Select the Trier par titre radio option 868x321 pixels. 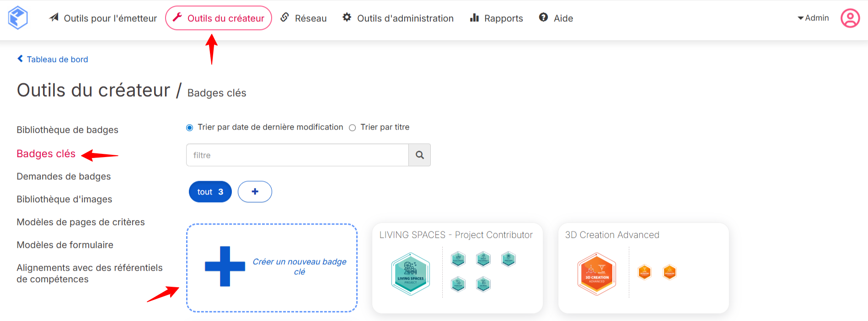click(353, 128)
